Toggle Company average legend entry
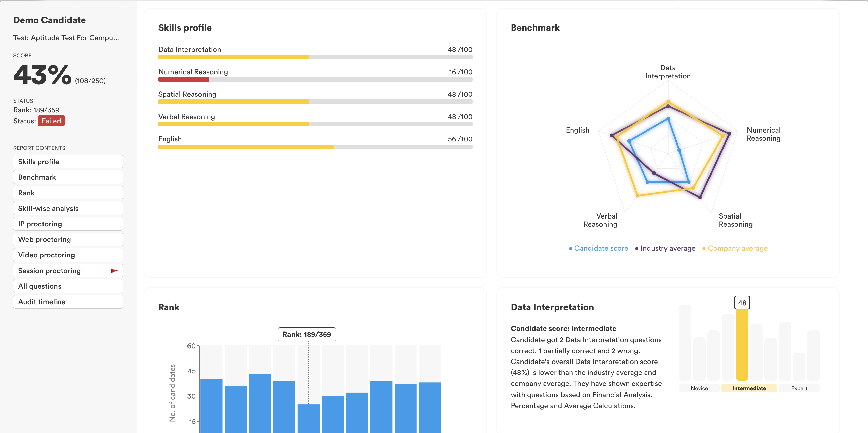 click(x=735, y=248)
